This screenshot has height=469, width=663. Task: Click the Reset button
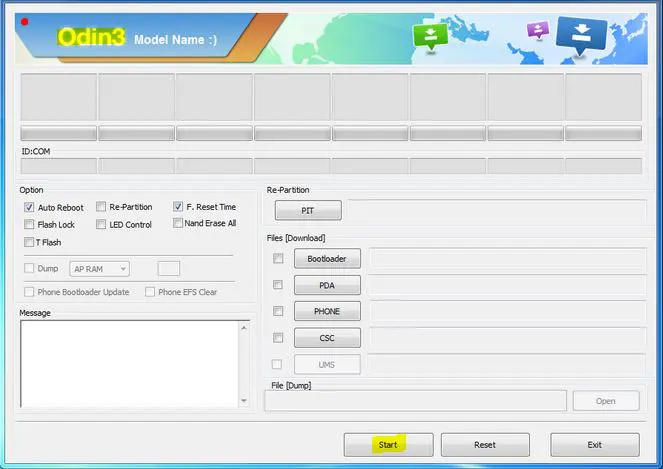point(485,445)
